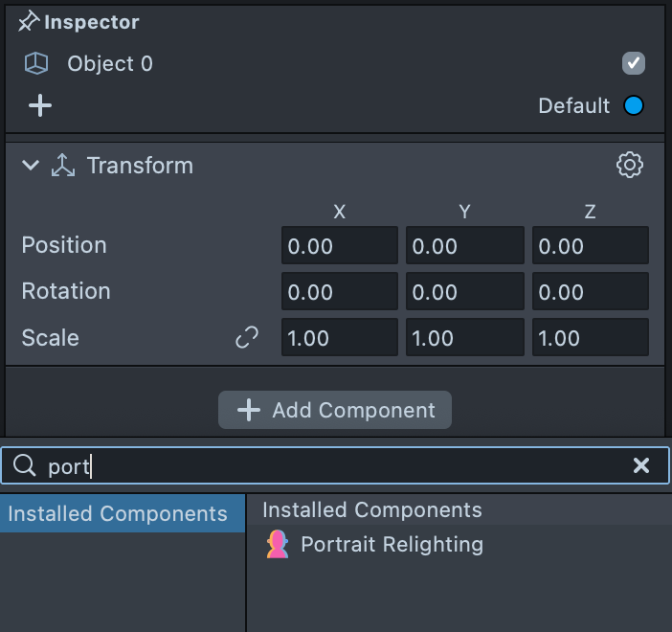
Task: Click the Rotation Y value field
Action: 464,291
